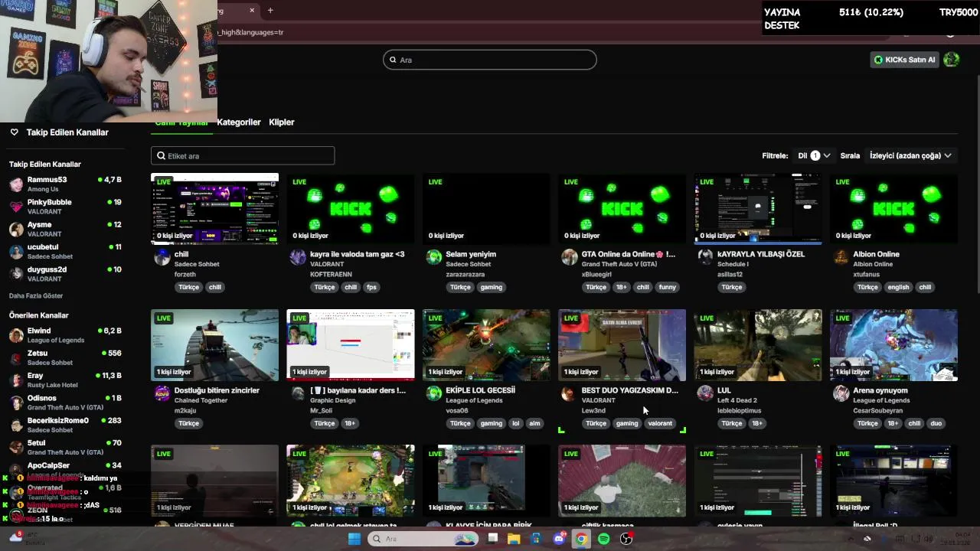Viewport: 980px width, 551px height.
Task: Open File Explorer from the taskbar
Action: [x=514, y=539]
